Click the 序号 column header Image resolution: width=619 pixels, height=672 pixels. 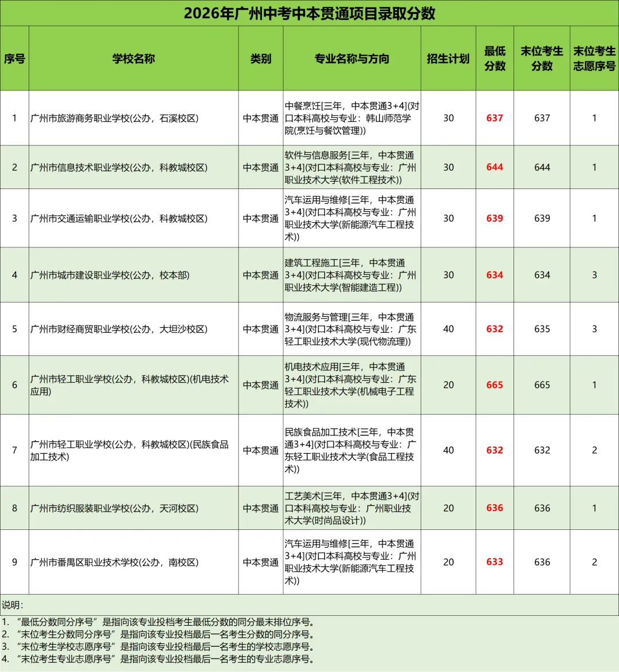pyautogui.click(x=14, y=58)
